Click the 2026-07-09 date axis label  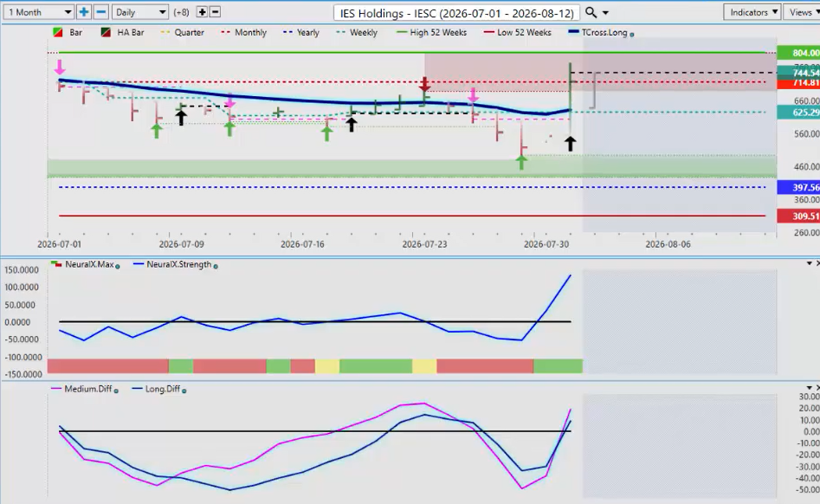click(182, 244)
